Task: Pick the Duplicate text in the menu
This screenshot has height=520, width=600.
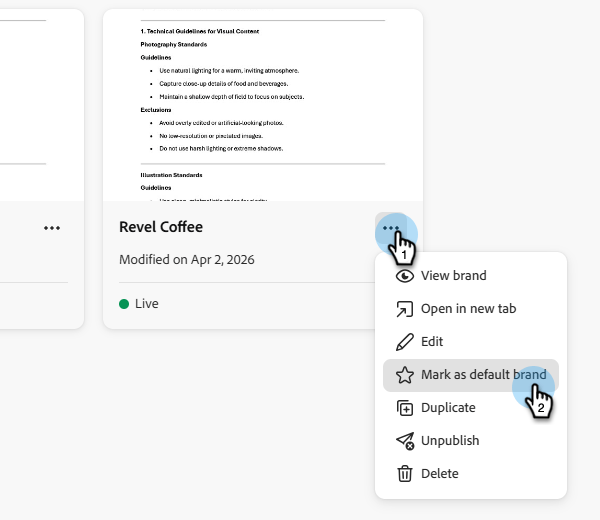Action: pyautogui.click(x=448, y=408)
